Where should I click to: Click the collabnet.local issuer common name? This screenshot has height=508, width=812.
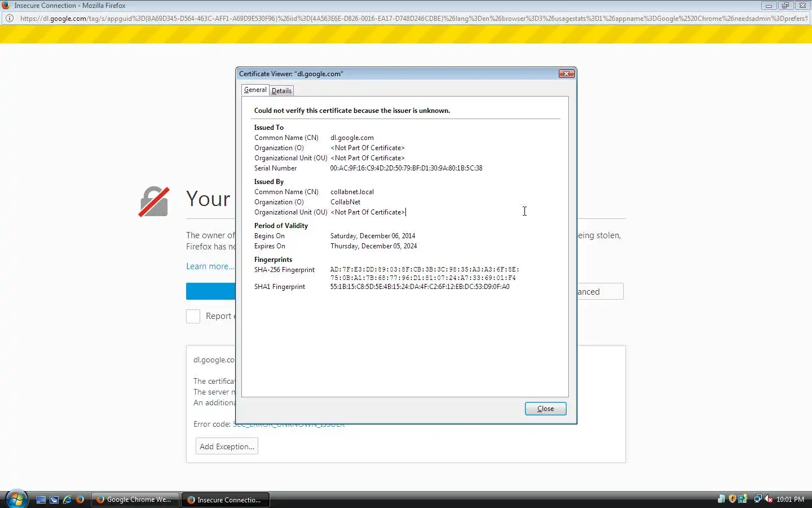point(352,192)
